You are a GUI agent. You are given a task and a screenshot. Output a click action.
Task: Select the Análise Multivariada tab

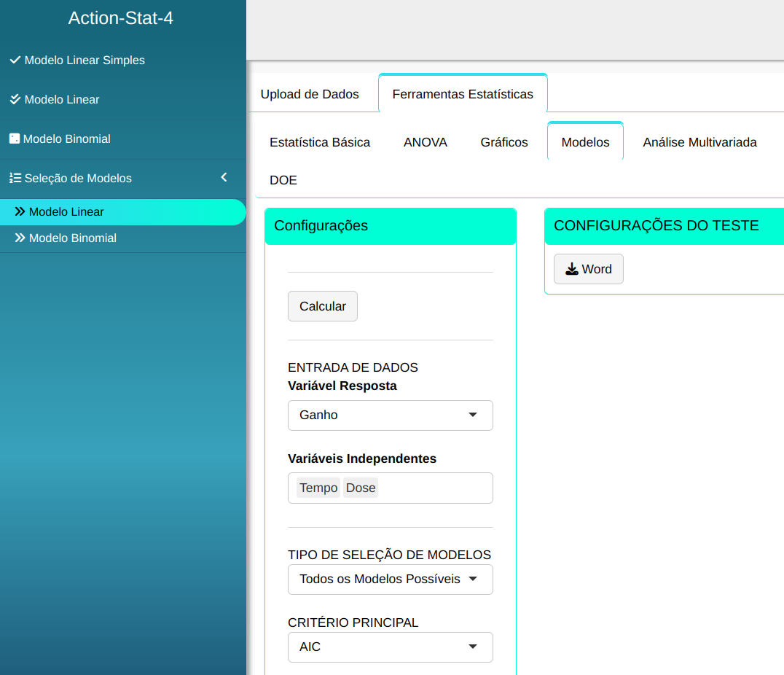(x=699, y=142)
